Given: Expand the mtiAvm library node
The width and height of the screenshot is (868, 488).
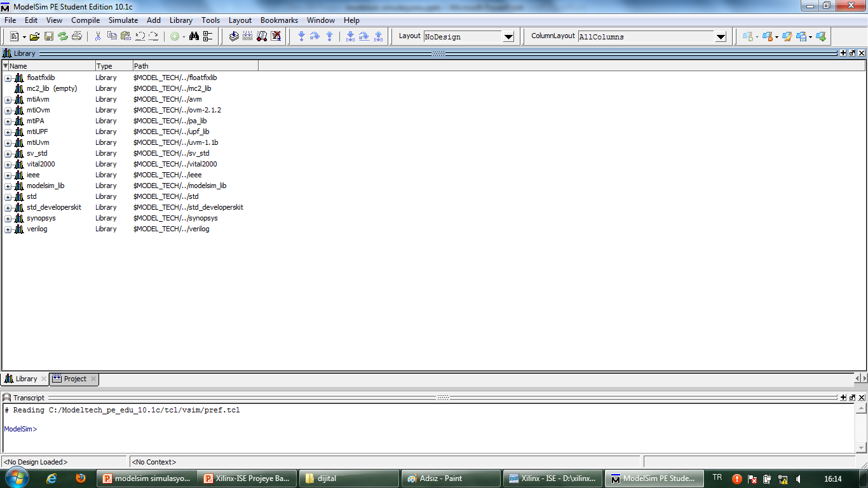Looking at the screenshot, I should coord(8,100).
